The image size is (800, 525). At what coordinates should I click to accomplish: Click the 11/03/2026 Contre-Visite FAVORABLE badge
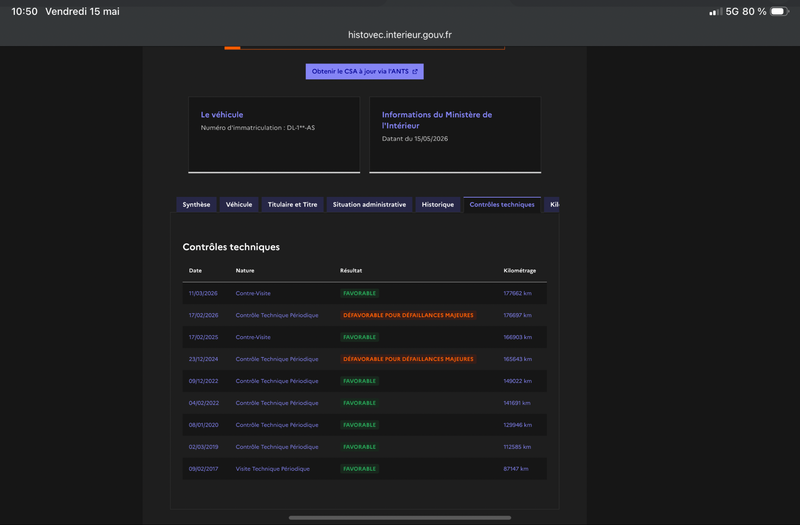tap(359, 293)
